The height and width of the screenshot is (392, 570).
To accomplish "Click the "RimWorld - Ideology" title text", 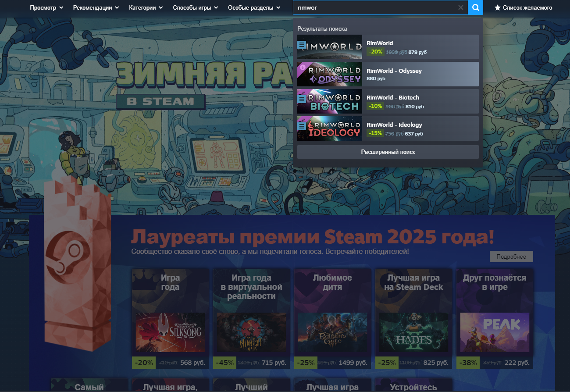I will coord(395,125).
